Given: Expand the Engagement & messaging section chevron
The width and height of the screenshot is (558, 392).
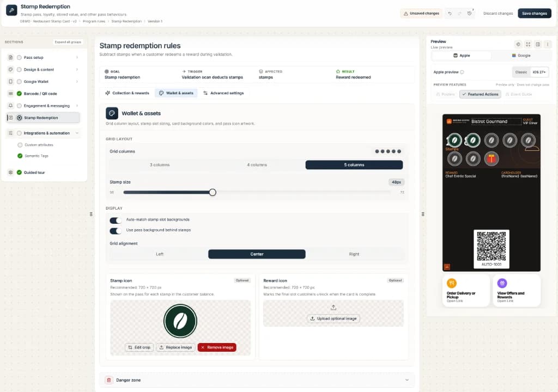Looking at the screenshot, I should (x=77, y=106).
